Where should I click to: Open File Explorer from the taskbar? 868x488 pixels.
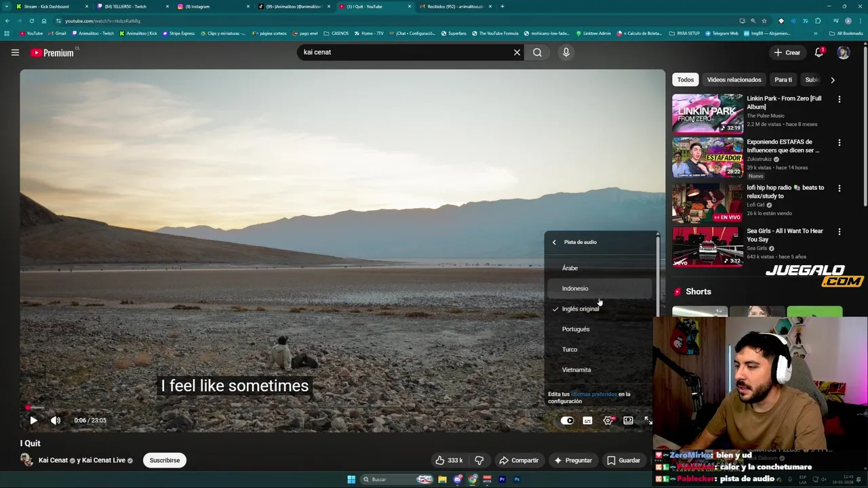click(442, 479)
